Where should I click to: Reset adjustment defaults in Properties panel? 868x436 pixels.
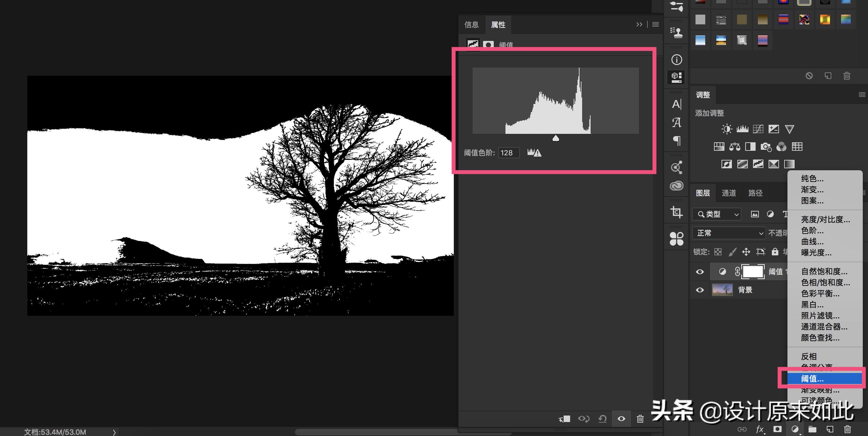[603, 419]
